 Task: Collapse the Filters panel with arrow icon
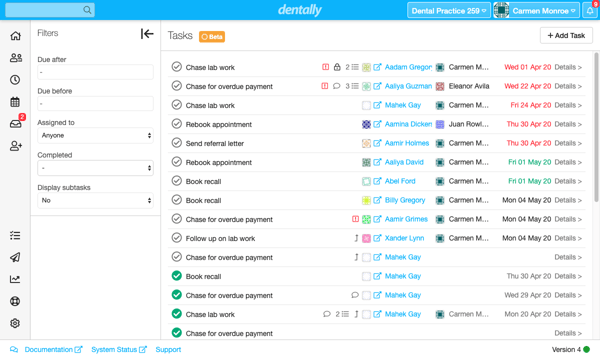147,34
